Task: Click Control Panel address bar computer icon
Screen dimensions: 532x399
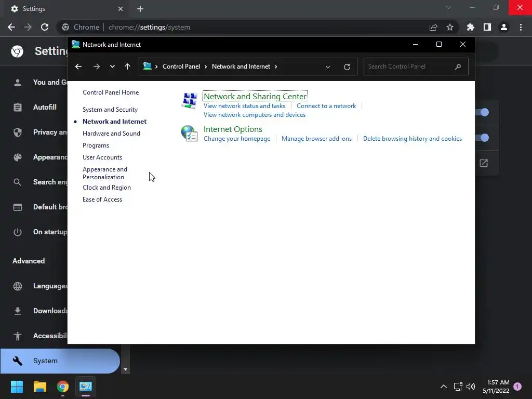Action: pos(147,66)
